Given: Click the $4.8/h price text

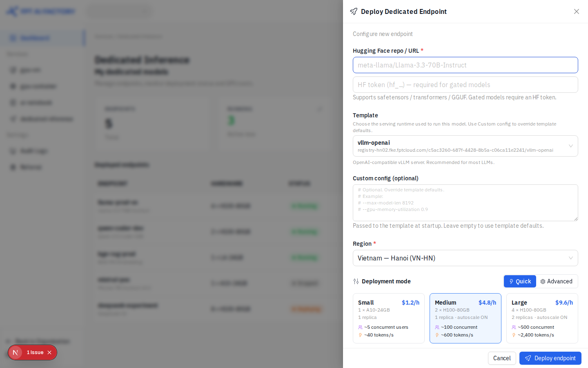Looking at the screenshot, I should tap(487, 303).
